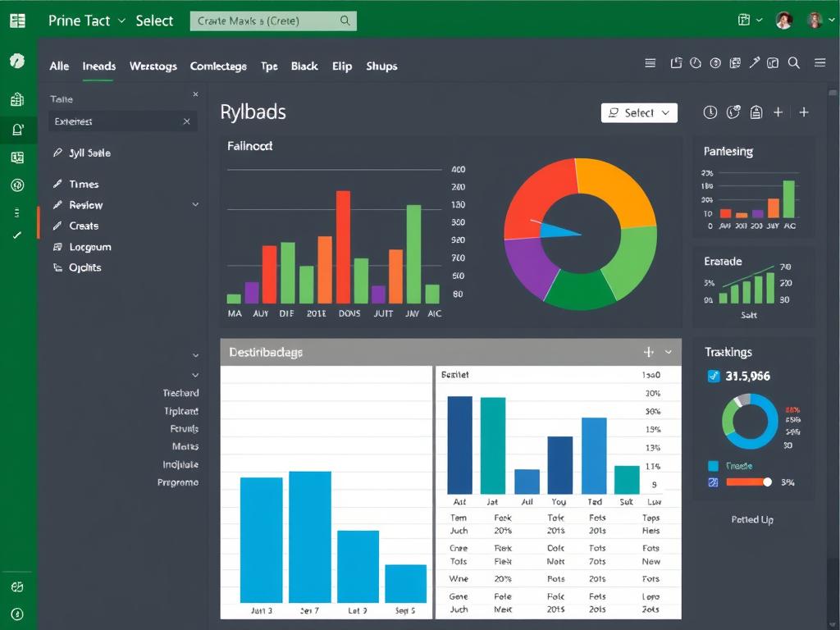Click the lock icon near Rylbads header
The width and height of the screenshot is (840, 630).
[x=756, y=112]
